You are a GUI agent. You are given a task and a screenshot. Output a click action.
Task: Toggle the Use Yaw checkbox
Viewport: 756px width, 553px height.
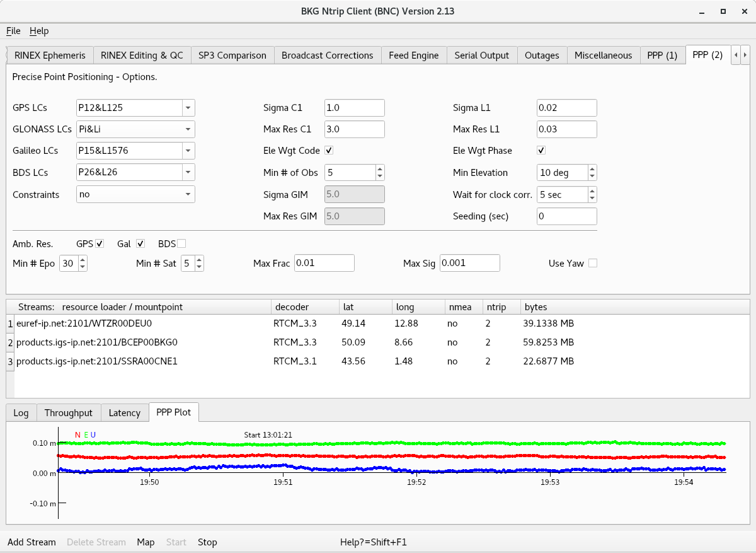(592, 263)
